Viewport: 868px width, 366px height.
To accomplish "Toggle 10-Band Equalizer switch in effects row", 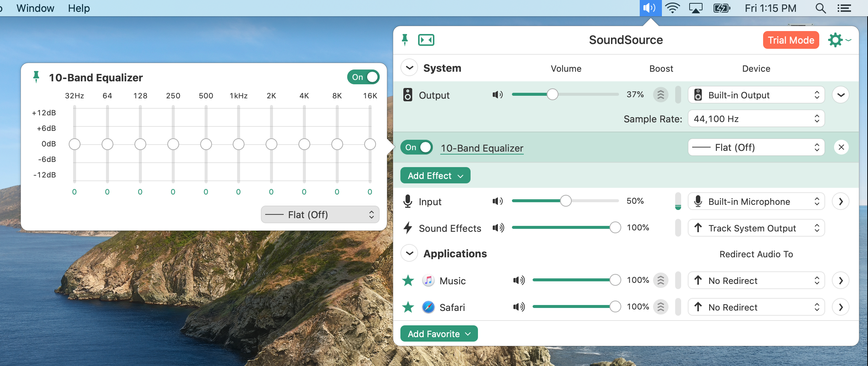I will 417,147.
